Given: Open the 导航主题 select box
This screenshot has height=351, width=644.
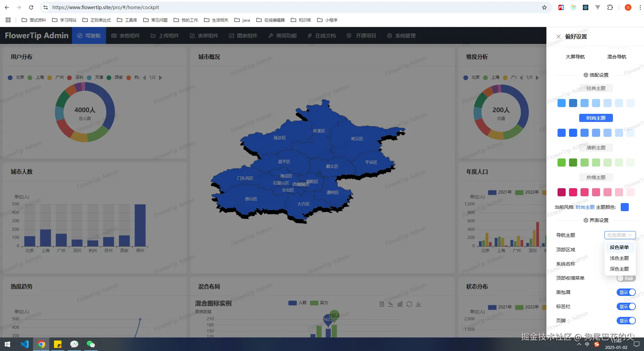Looking at the screenshot, I should [x=620, y=235].
